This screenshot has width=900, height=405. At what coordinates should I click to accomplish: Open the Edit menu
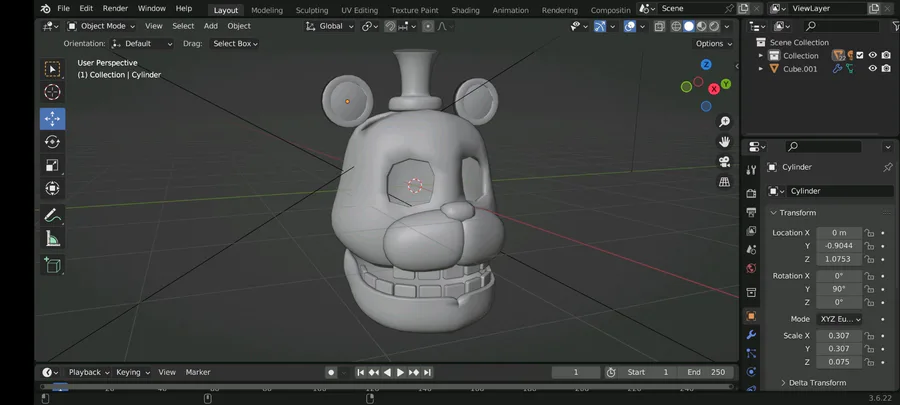click(x=86, y=9)
